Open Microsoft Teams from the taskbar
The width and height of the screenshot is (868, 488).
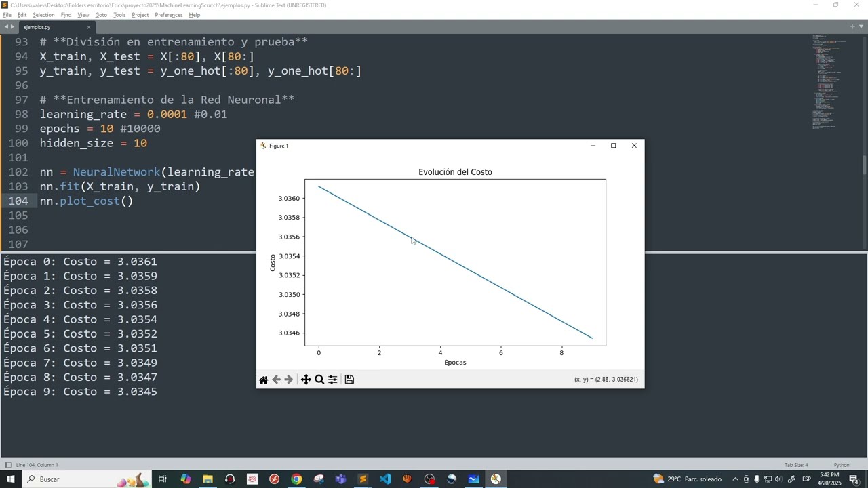coord(340,479)
